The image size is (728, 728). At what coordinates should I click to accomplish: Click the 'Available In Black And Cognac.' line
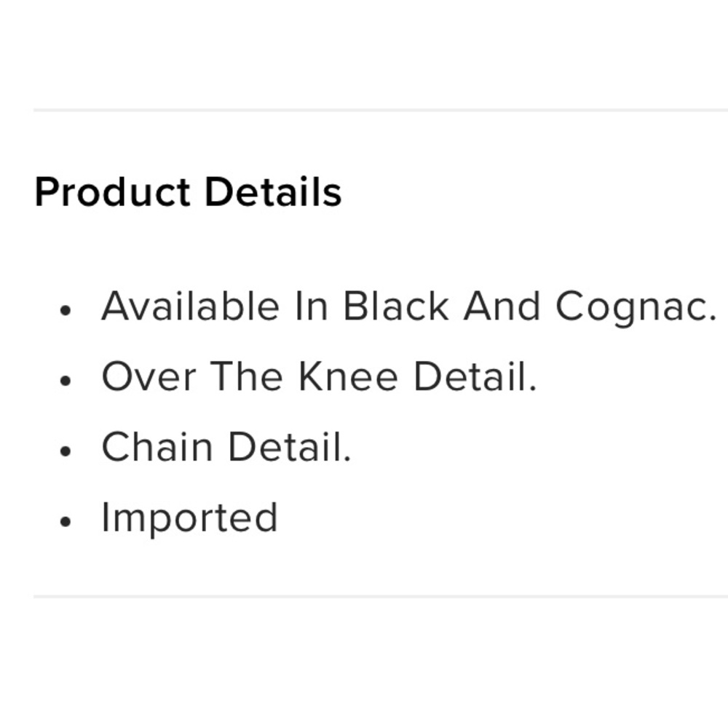click(408, 306)
